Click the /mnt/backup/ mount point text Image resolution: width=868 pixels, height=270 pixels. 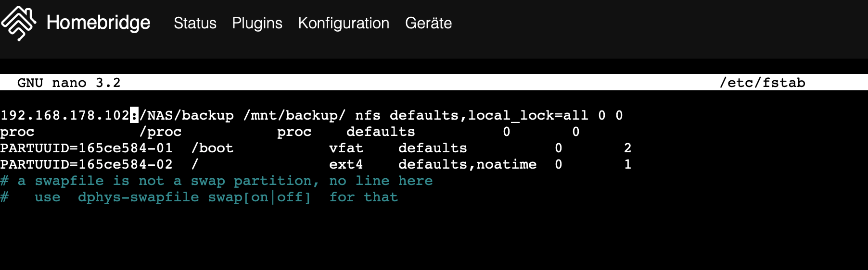[294, 115]
